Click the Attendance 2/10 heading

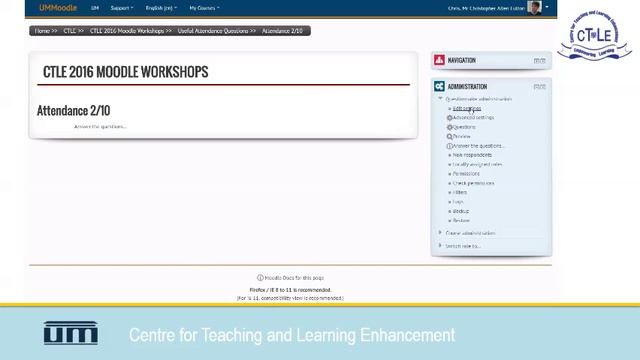(x=73, y=111)
